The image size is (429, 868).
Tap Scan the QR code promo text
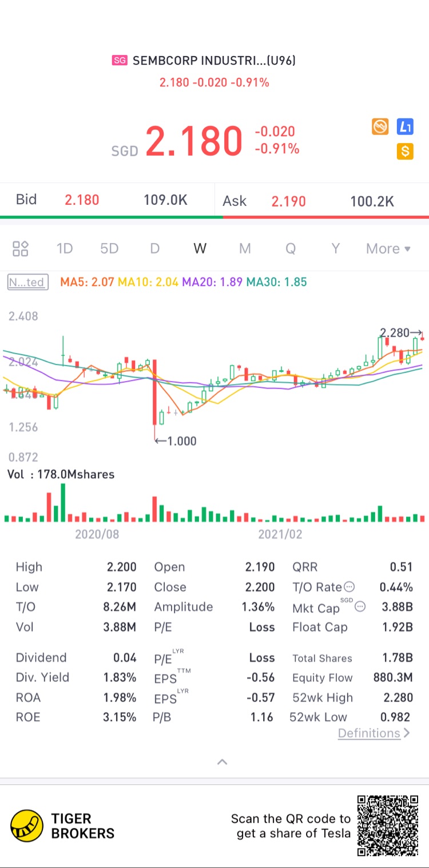click(x=291, y=826)
